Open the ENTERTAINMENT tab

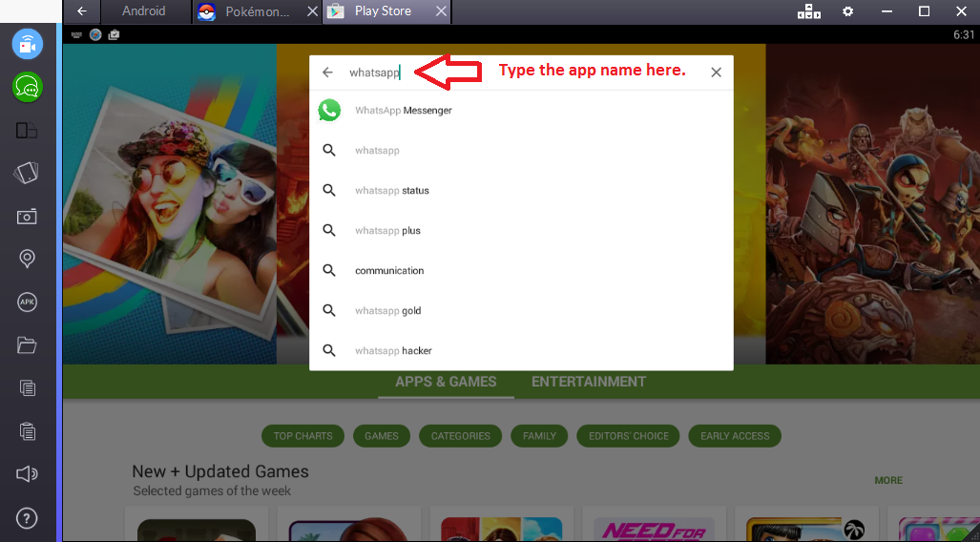click(589, 382)
